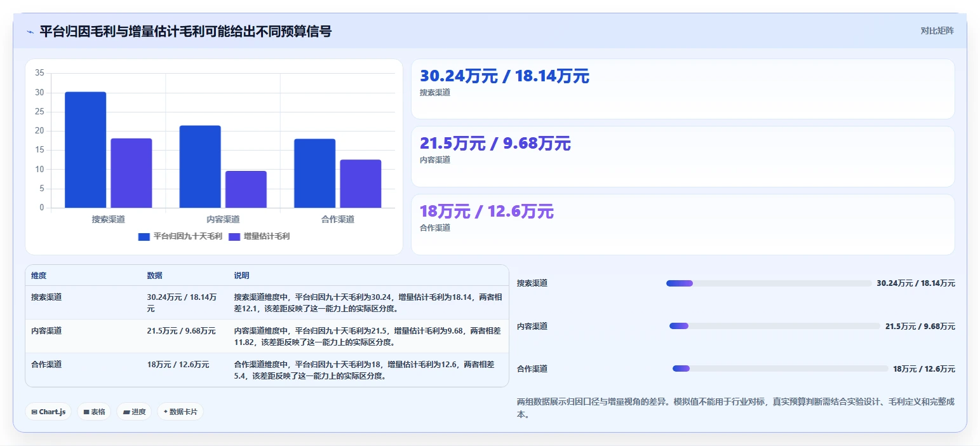Click the 内容渠道 progress bar track
This screenshot has width=980, height=446.
[x=775, y=326]
